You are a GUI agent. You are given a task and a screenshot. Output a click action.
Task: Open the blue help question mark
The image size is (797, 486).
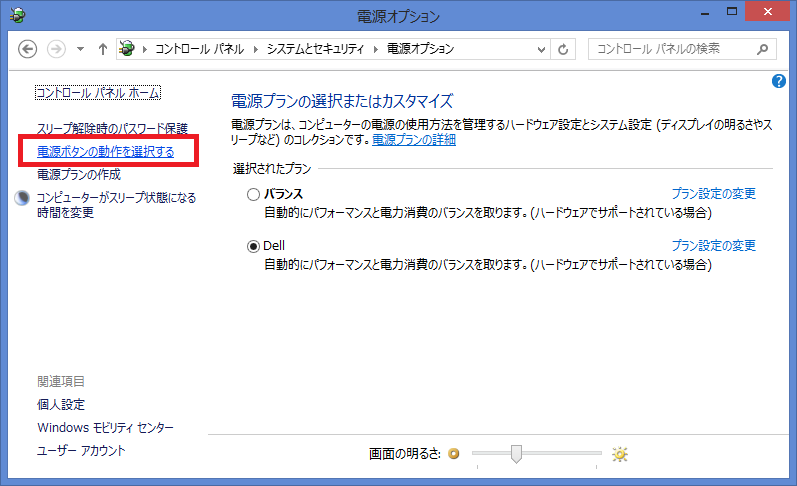coord(780,81)
